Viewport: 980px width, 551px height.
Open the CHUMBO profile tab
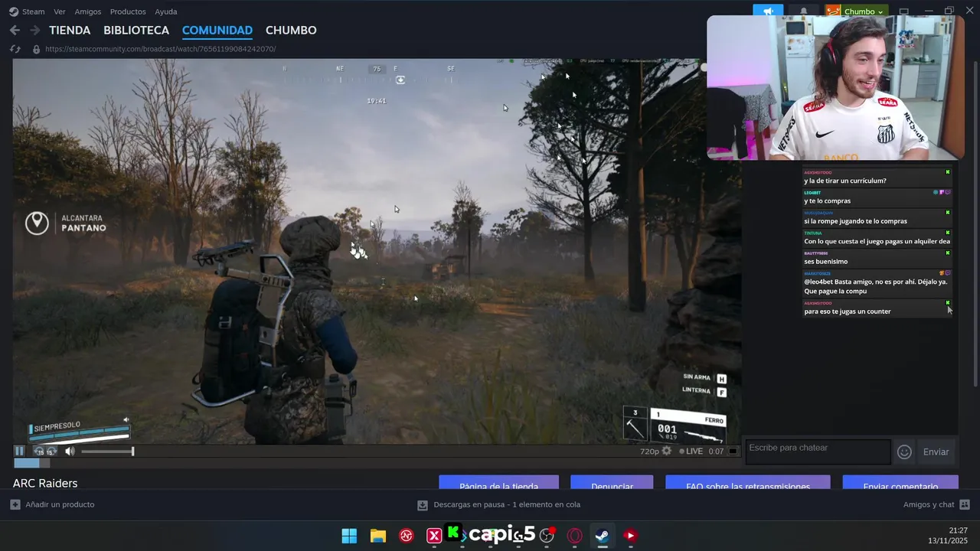click(291, 31)
